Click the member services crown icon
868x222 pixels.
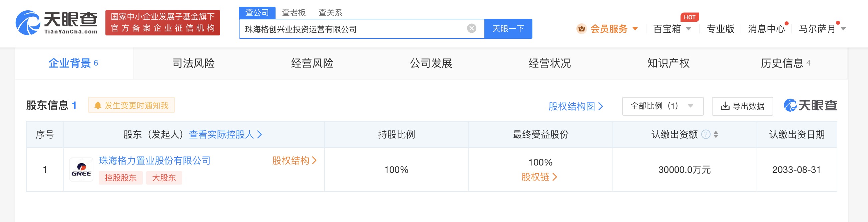(581, 29)
